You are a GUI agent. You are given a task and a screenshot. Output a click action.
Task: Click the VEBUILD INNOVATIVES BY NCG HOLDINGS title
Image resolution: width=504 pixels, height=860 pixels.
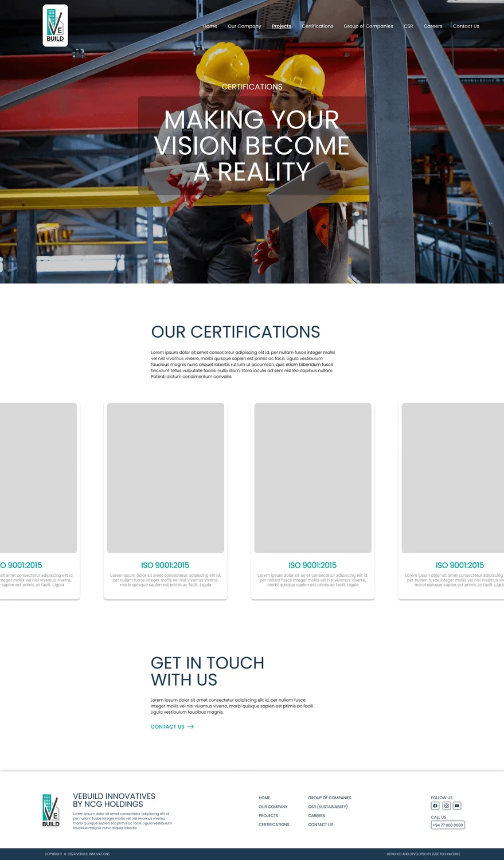click(x=114, y=800)
